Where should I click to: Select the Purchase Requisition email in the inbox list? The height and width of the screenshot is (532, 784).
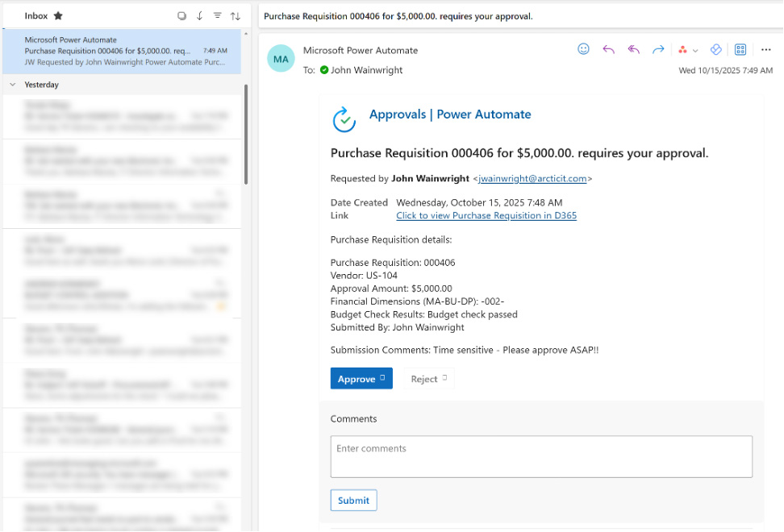[121, 50]
